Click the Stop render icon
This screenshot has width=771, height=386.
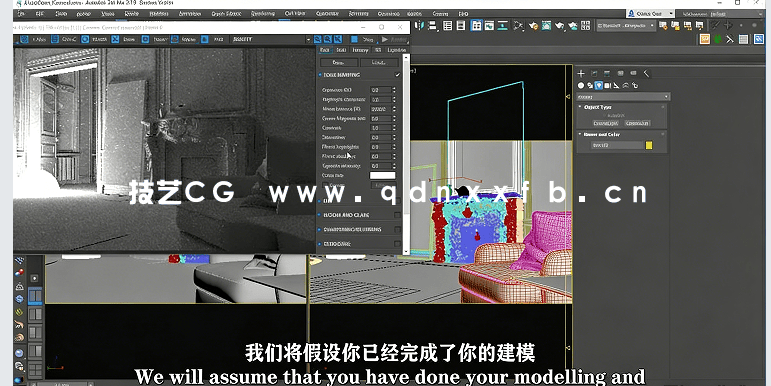pos(354,39)
